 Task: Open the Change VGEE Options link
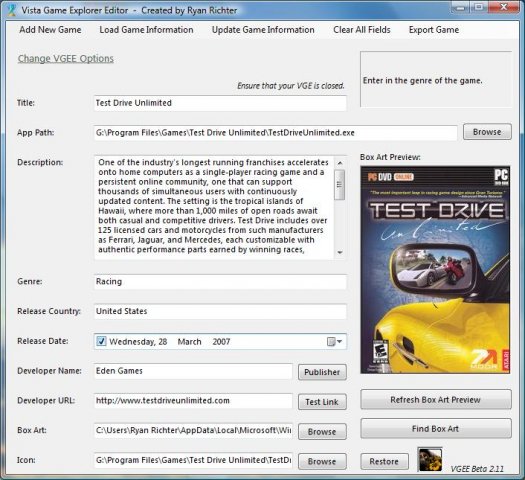point(66,59)
